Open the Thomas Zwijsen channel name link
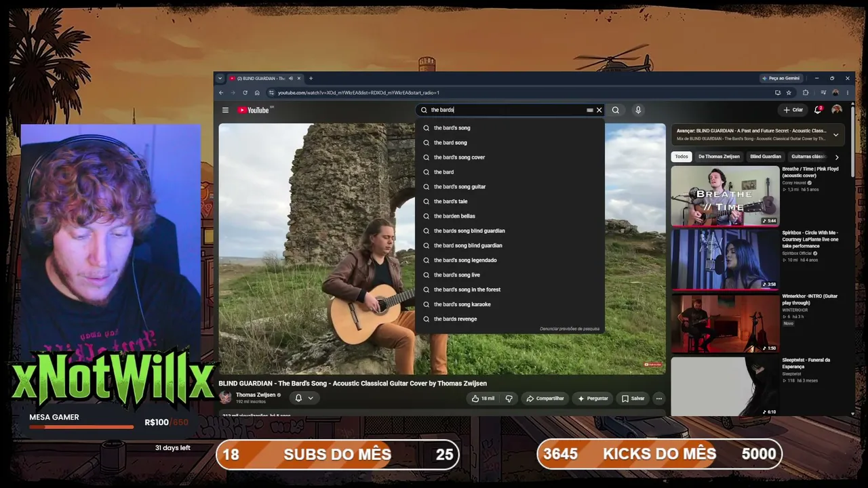Viewport: 868px width, 488px height. tap(255, 395)
